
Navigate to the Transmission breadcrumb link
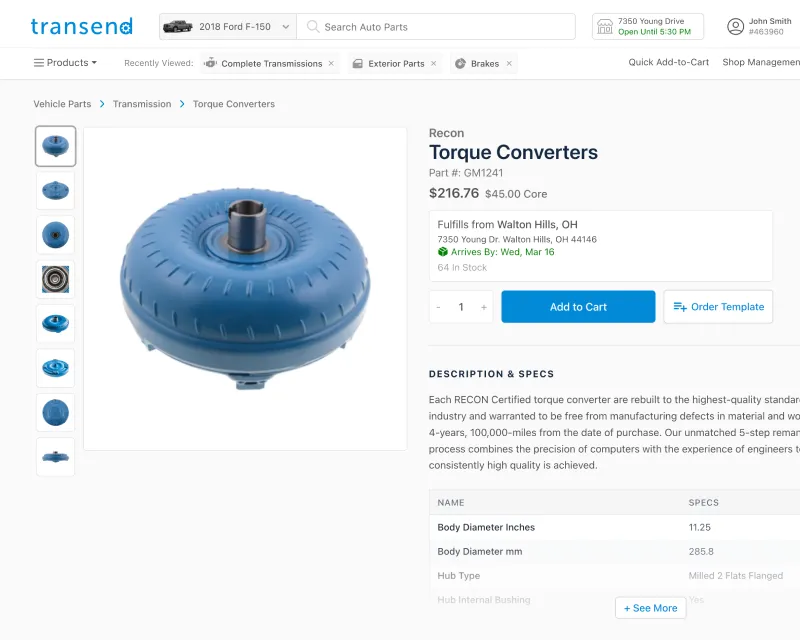coord(141,103)
